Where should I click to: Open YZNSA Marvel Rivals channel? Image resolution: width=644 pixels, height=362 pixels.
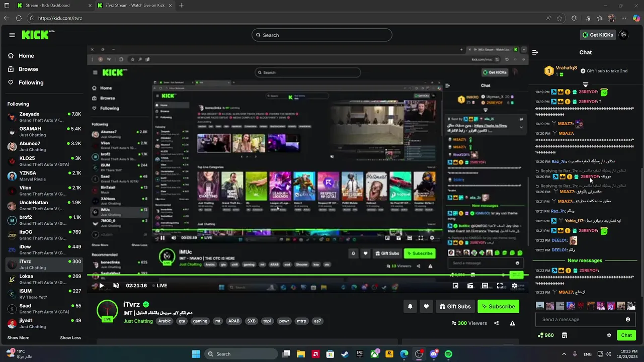[x=44, y=176]
